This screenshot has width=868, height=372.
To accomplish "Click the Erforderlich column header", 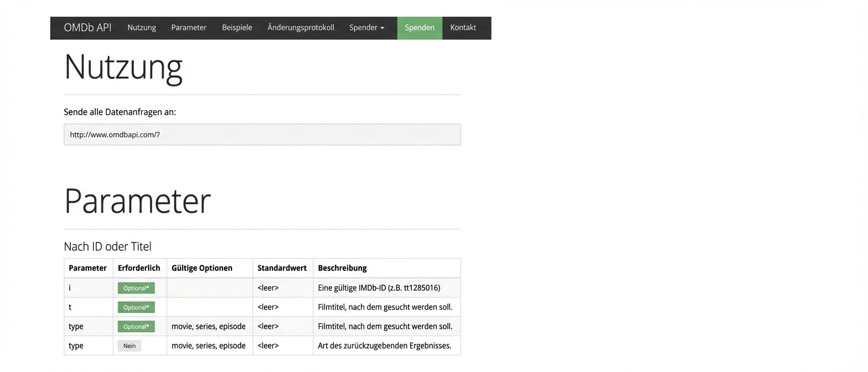I will 139,268.
